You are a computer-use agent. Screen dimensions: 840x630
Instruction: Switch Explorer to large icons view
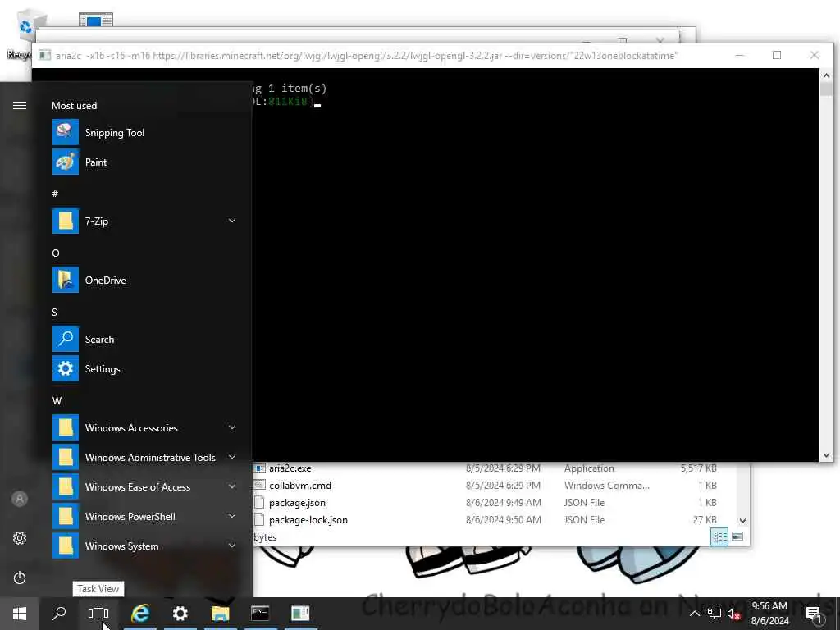coord(737,536)
